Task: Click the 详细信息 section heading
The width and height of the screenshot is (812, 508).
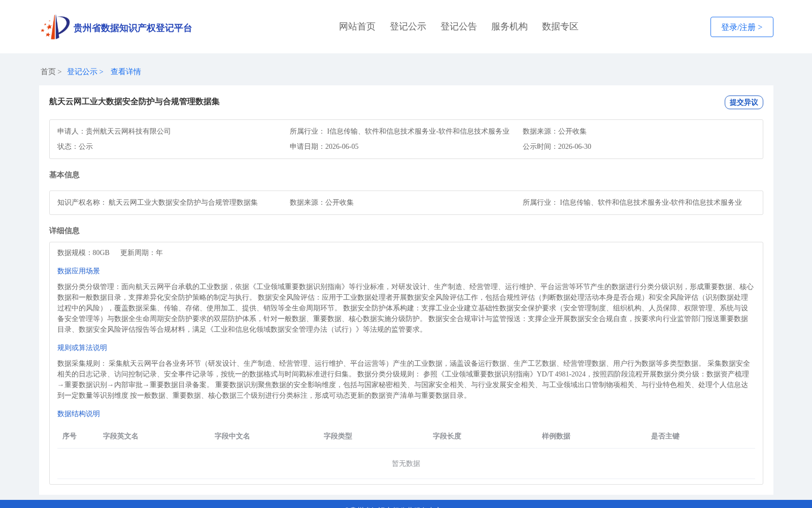Action: click(64, 231)
